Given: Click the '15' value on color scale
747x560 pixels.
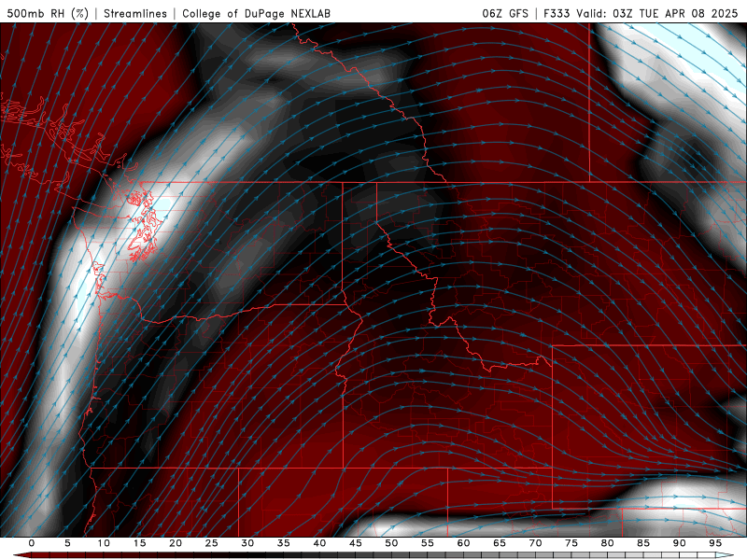Looking at the screenshot, I should coord(139,543).
